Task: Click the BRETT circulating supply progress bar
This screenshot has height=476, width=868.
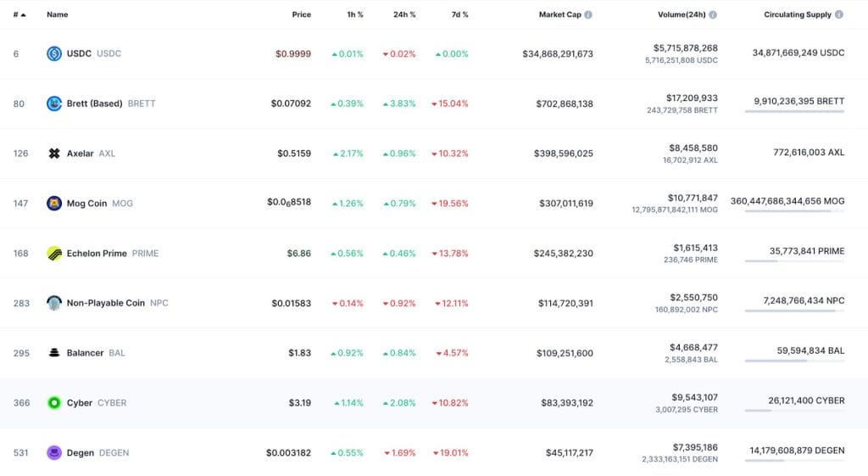Action: click(x=794, y=112)
